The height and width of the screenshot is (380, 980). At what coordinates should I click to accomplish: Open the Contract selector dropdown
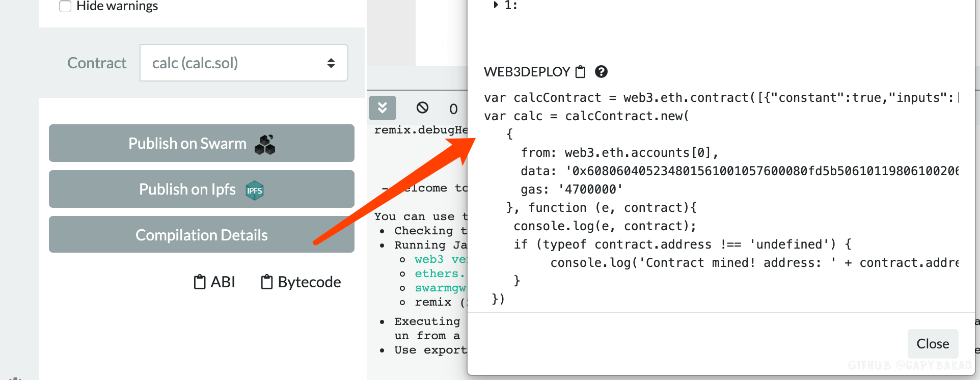coord(244,63)
